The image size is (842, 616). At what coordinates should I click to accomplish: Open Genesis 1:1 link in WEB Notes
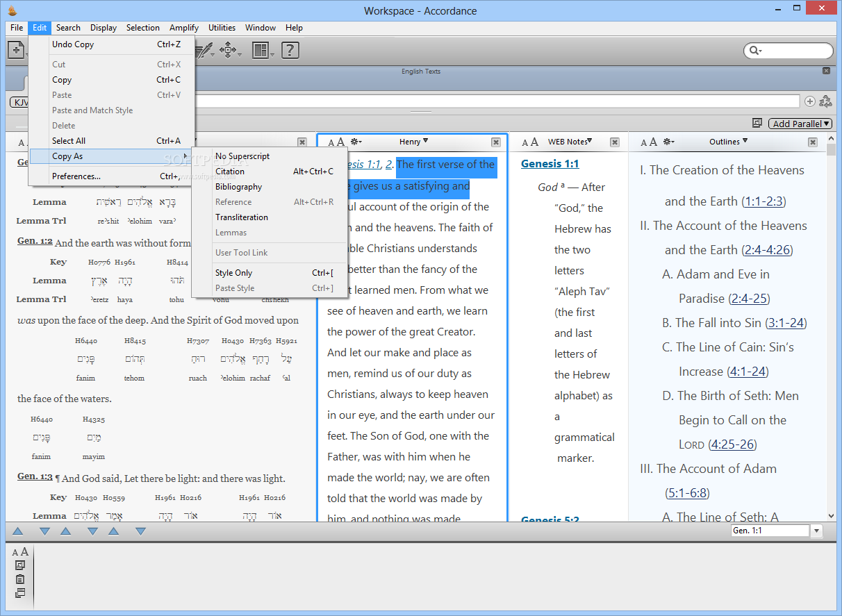coord(550,164)
